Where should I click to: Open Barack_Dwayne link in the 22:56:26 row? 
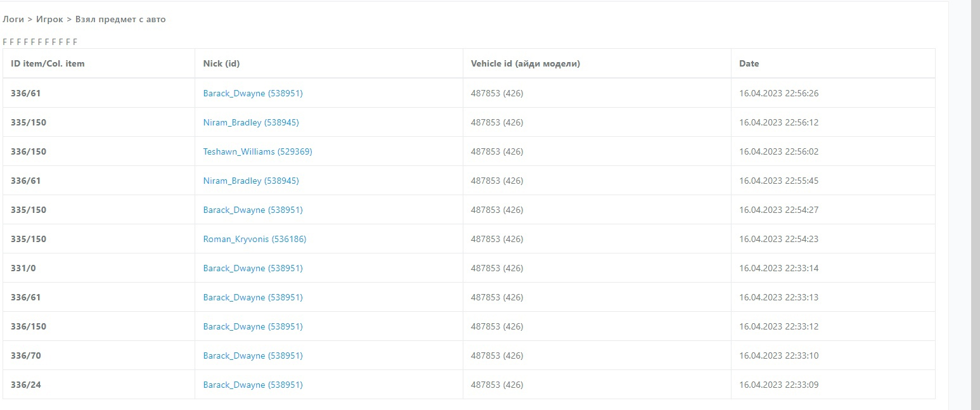pyautogui.click(x=252, y=93)
